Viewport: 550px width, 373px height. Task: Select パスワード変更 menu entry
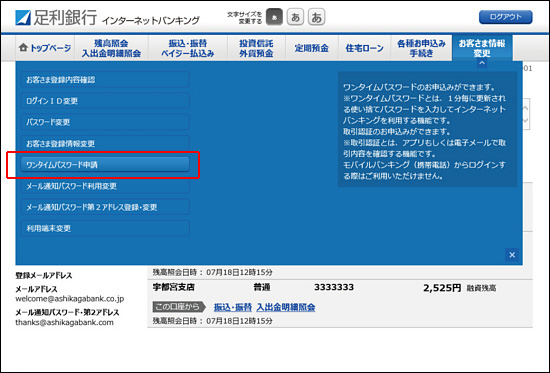click(105, 122)
